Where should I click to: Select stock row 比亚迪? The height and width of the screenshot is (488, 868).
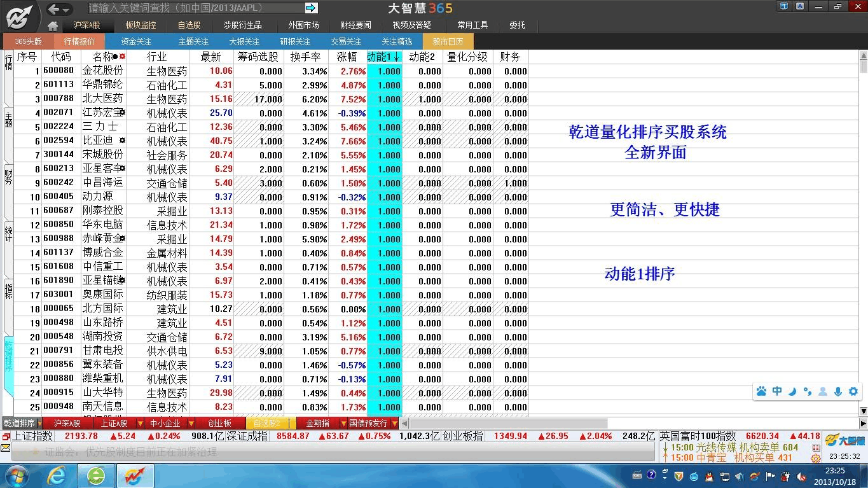(x=271, y=141)
